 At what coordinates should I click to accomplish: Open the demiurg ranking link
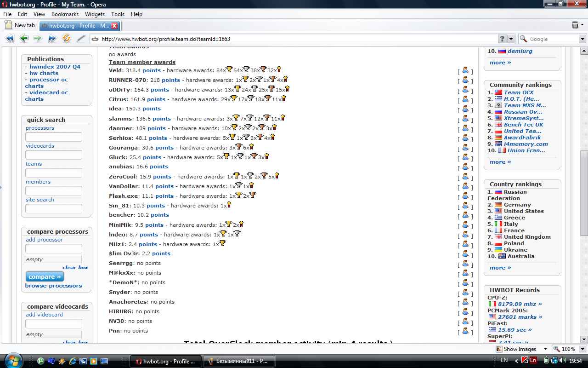click(520, 51)
